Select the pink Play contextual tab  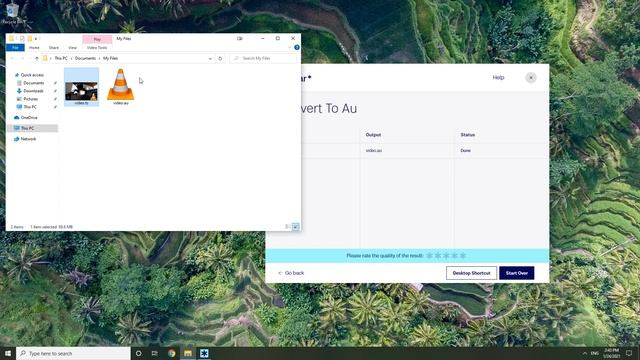(x=97, y=39)
